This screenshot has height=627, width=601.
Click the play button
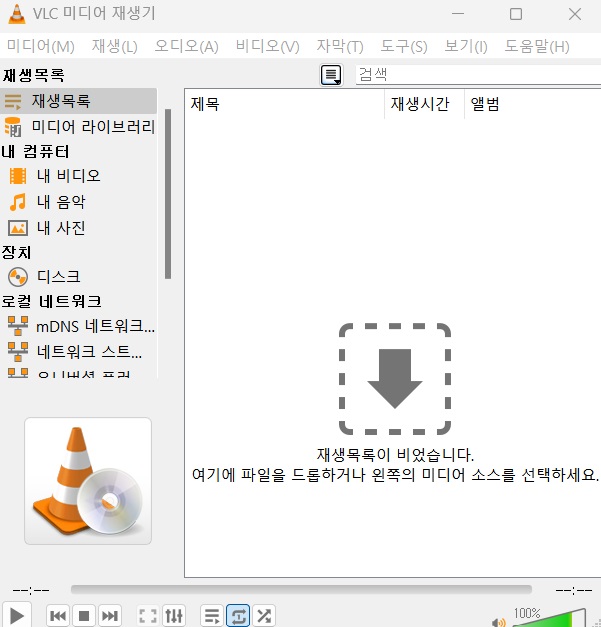[16, 616]
